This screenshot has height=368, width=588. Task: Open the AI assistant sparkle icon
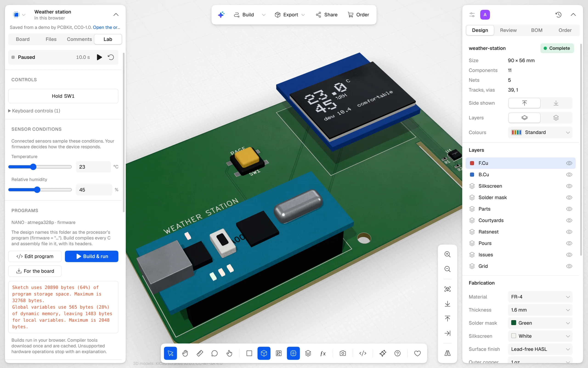click(x=221, y=14)
